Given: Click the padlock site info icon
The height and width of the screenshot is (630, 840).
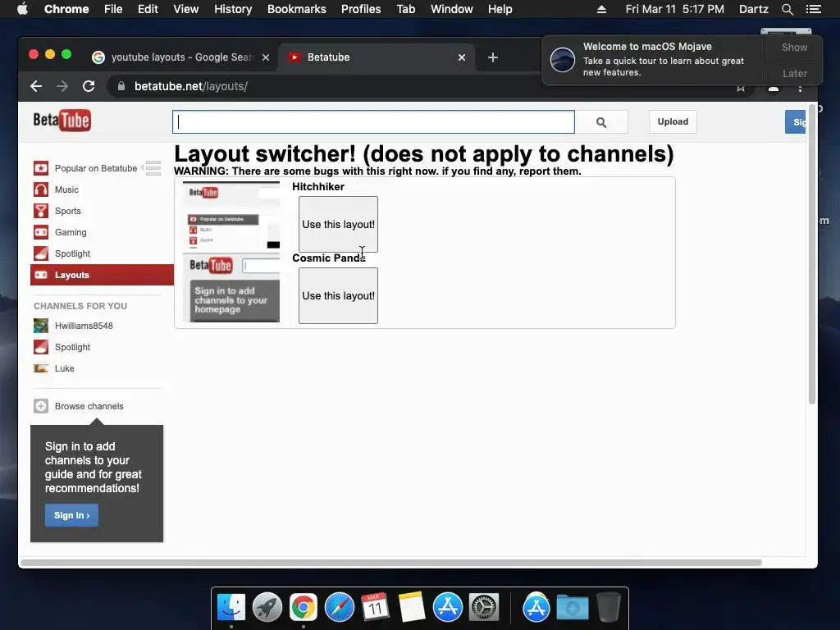Looking at the screenshot, I should click(121, 86).
